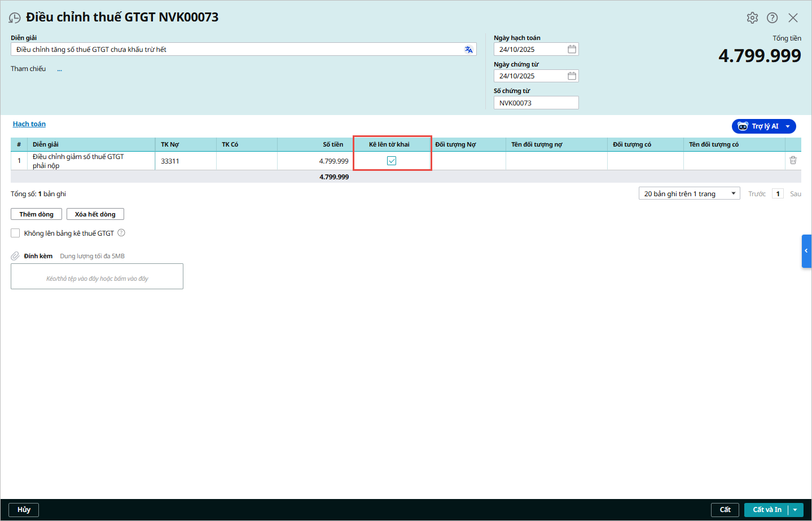This screenshot has height=521, width=812.
Task: Open the settings gear icon
Action: tap(752, 17)
